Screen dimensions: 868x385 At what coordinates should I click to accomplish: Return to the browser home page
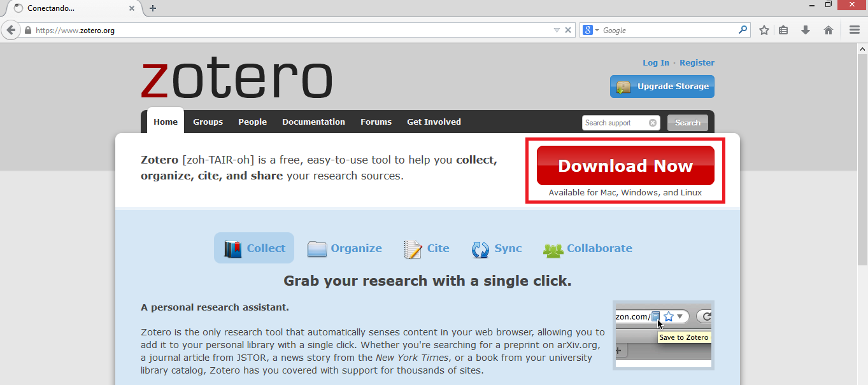pos(829,29)
